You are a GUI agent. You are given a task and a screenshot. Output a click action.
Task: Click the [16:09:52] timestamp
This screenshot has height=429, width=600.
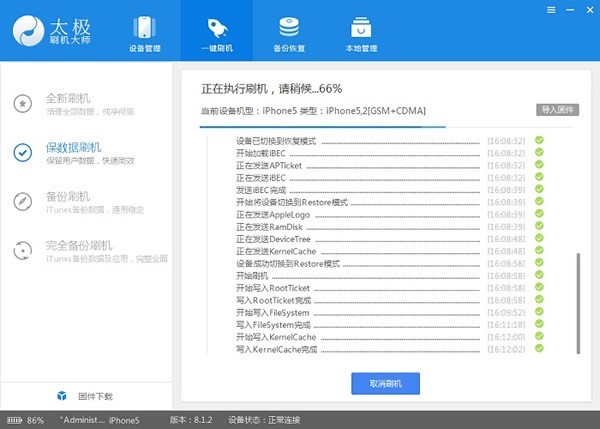coord(506,313)
